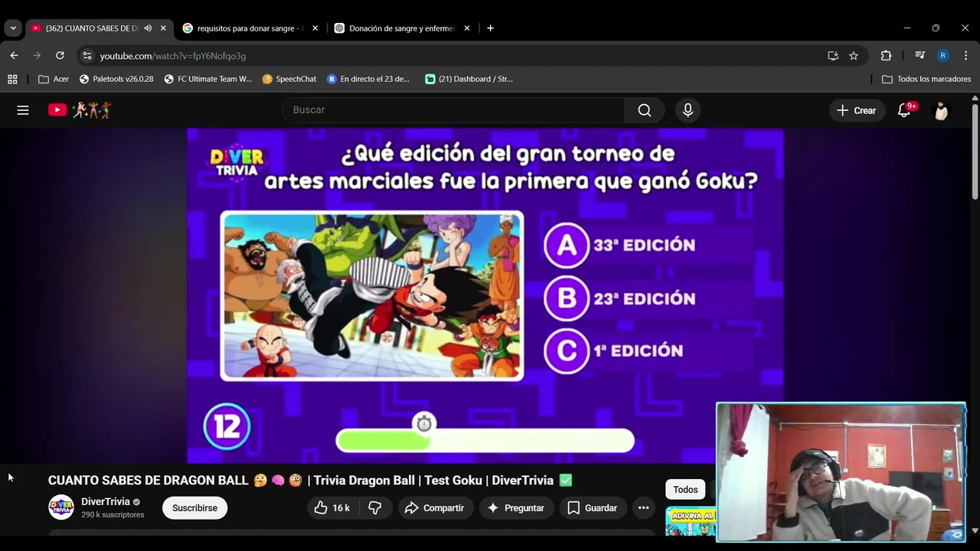Screen dimensions: 980x551
Task: Dislike the video with thumbs down
Action: (x=375, y=508)
